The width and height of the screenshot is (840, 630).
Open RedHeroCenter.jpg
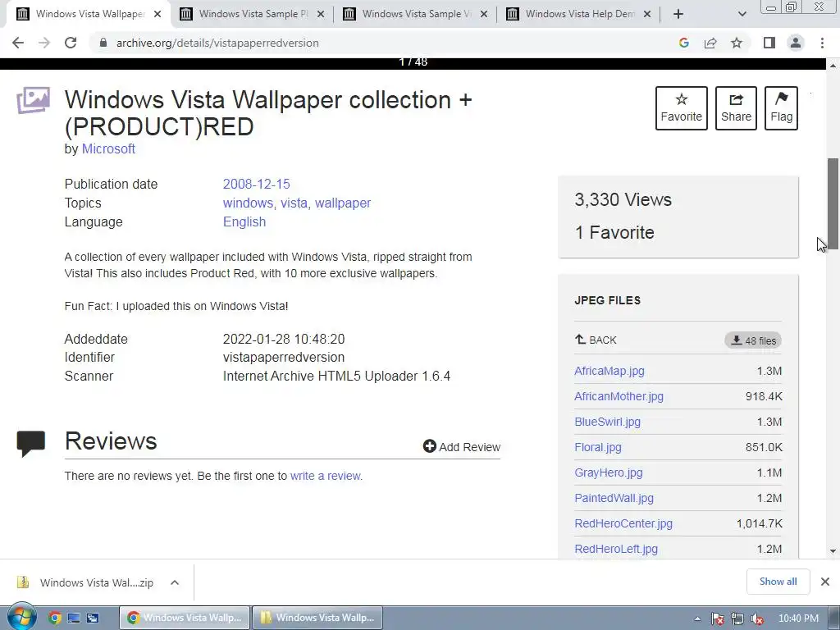point(623,523)
